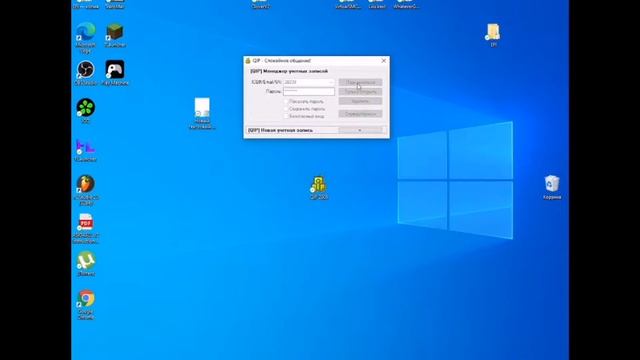
Task: Launch the grass block Minecraft launcher icon
Action: [x=115, y=32]
